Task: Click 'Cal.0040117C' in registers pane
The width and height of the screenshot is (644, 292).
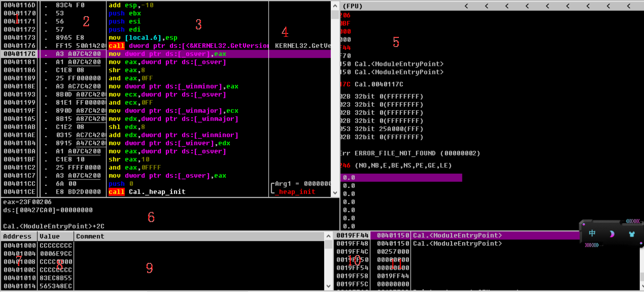Action: click(379, 84)
